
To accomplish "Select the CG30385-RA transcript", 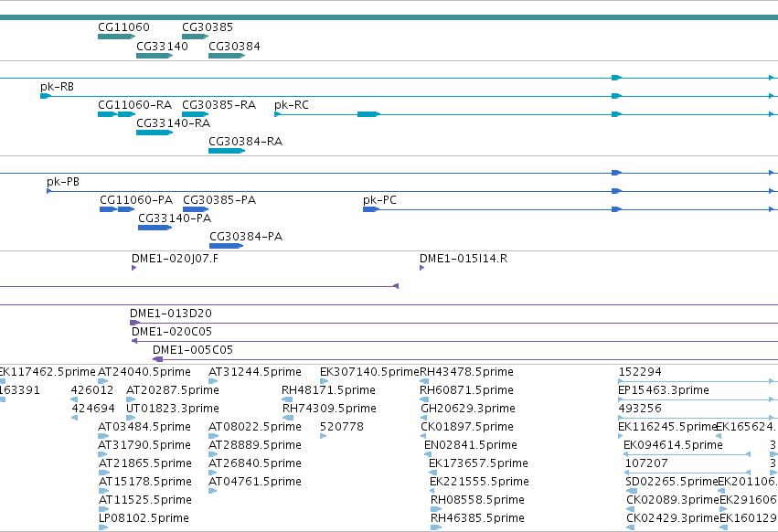I will coord(195,114).
